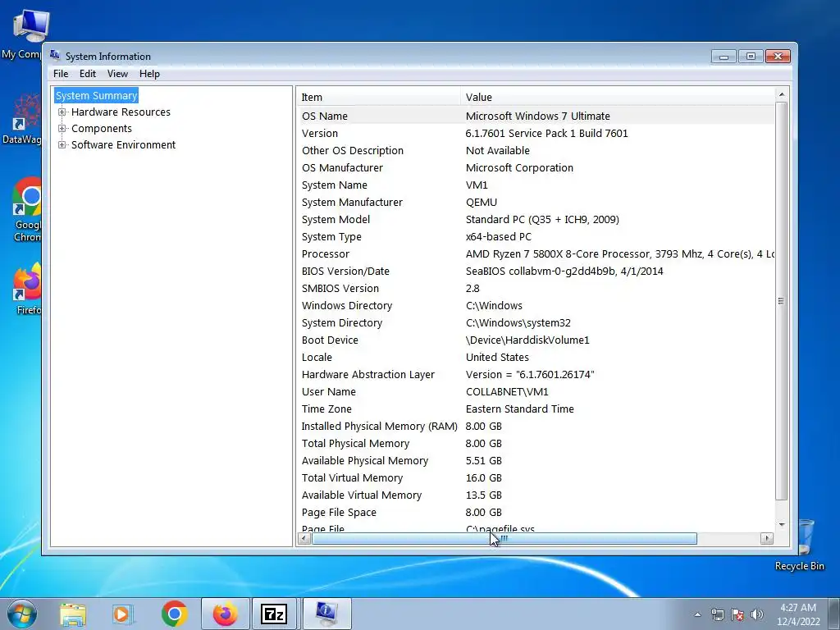The image size is (840, 630).
Task: Open Google Chrome from the taskbar
Action: [x=174, y=614]
